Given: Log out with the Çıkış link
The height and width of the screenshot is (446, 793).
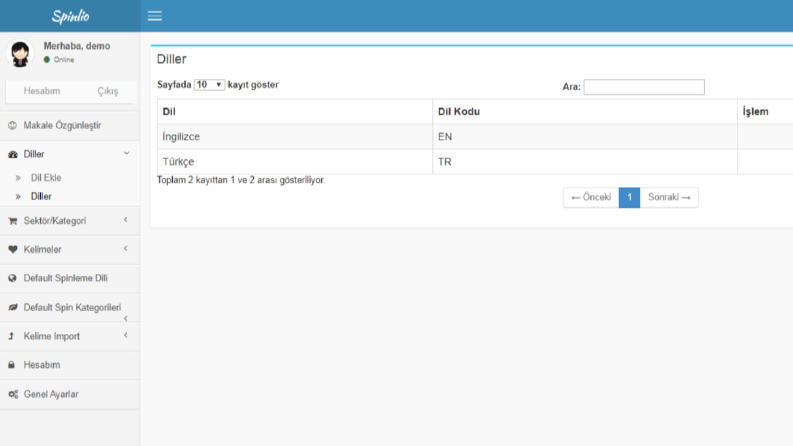Looking at the screenshot, I should pos(108,91).
